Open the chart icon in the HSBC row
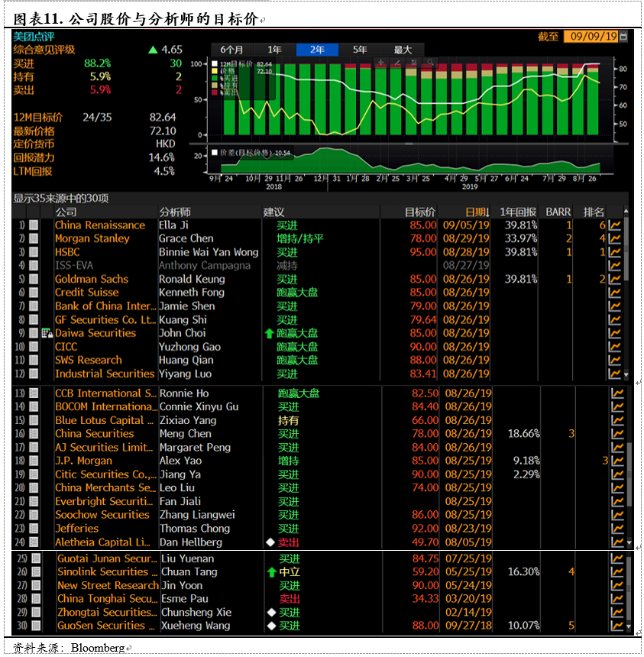The width and height of the screenshot is (644, 657). click(615, 252)
